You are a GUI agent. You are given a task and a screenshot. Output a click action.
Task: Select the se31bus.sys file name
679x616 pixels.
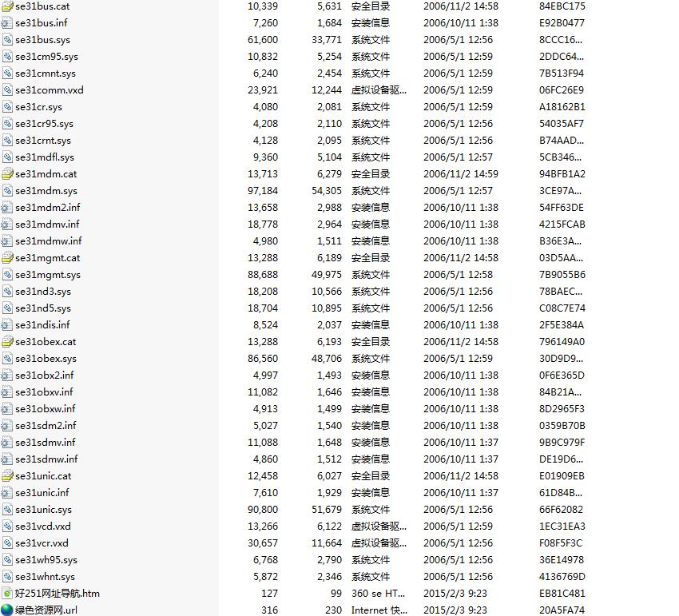coord(42,40)
